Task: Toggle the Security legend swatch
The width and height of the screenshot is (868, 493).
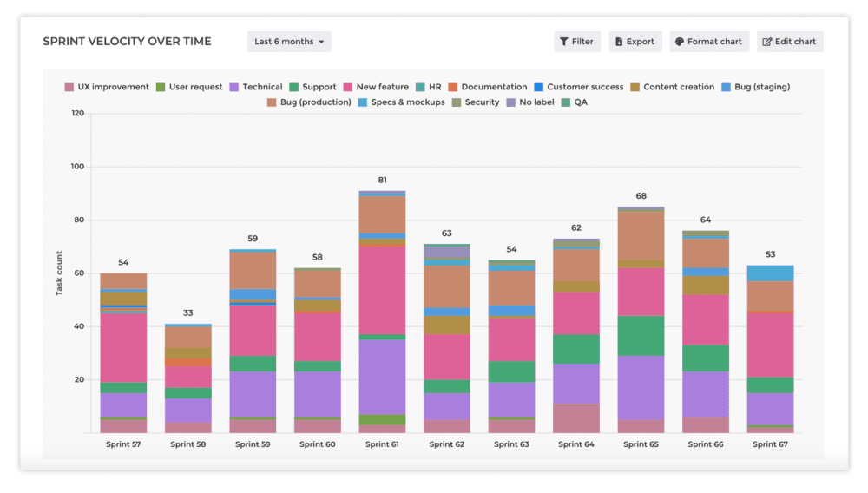Action: [457, 102]
